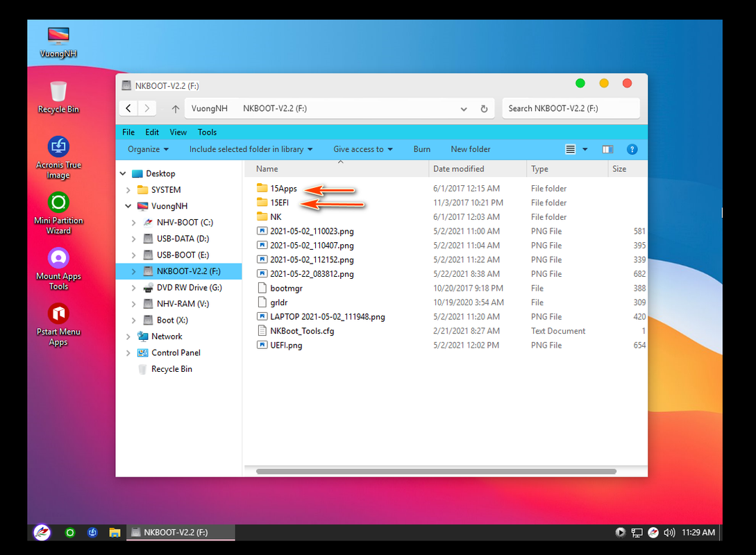Open Include selected folder in library dropdown
This screenshot has height=555, width=756.
click(251, 149)
